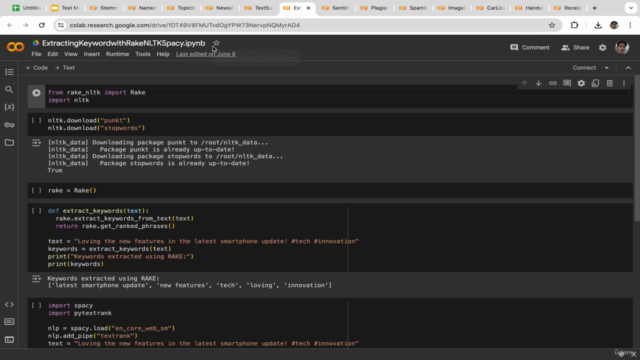The height and width of the screenshot is (360, 640).
Task: Open Chrome downloads
Action: (x=598, y=25)
